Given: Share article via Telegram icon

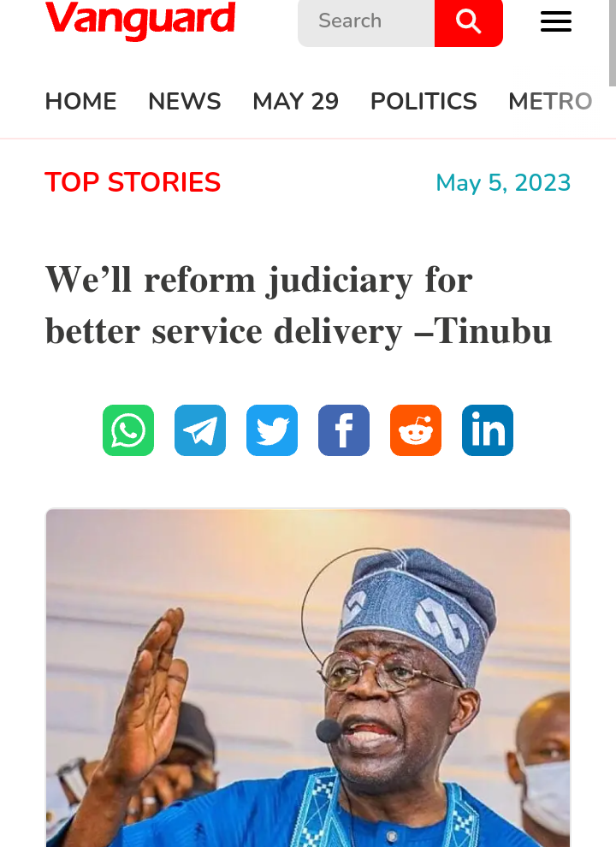Looking at the screenshot, I should coord(200,430).
